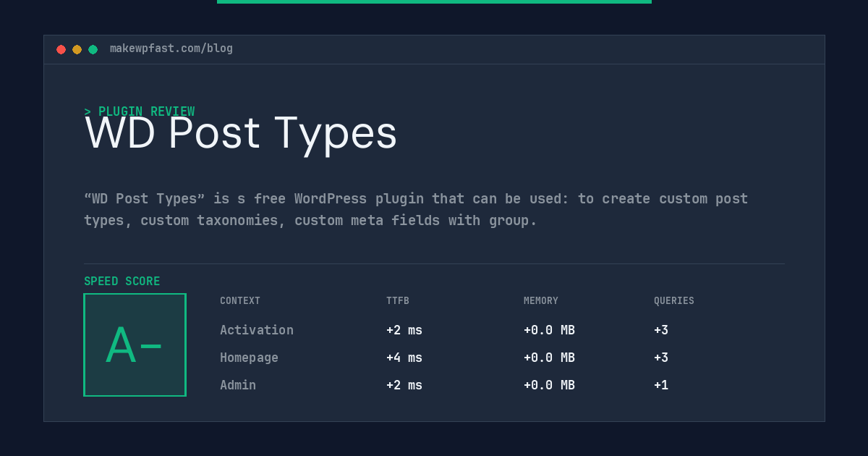Click the green window dot
The height and width of the screenshot is (456, 868).
click(x=93, y=49)
